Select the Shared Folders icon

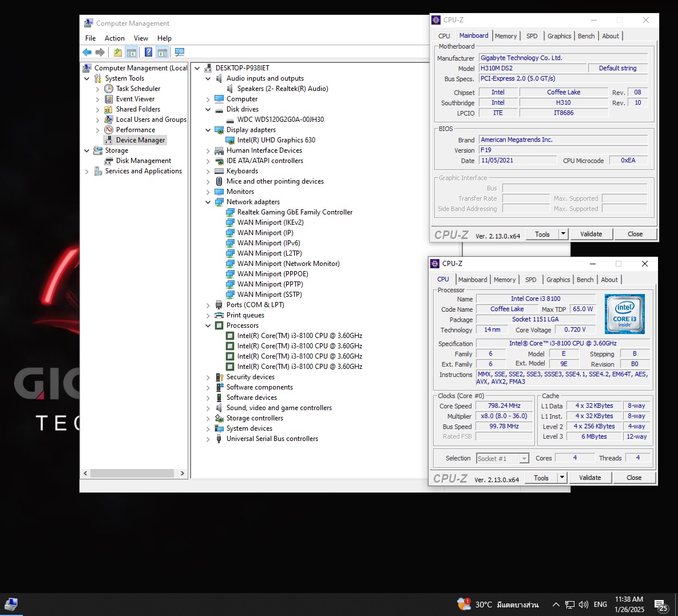(x=109, y=109)
